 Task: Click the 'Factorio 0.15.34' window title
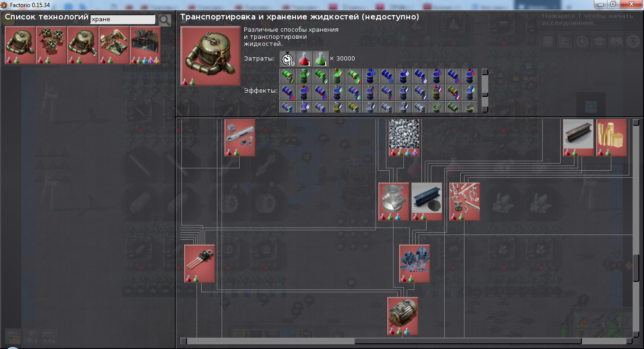pos(29,4)
